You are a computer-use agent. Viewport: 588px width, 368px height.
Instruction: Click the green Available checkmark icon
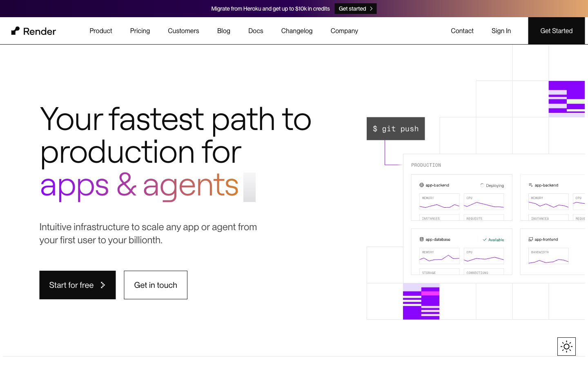click(x=485, y=240)
